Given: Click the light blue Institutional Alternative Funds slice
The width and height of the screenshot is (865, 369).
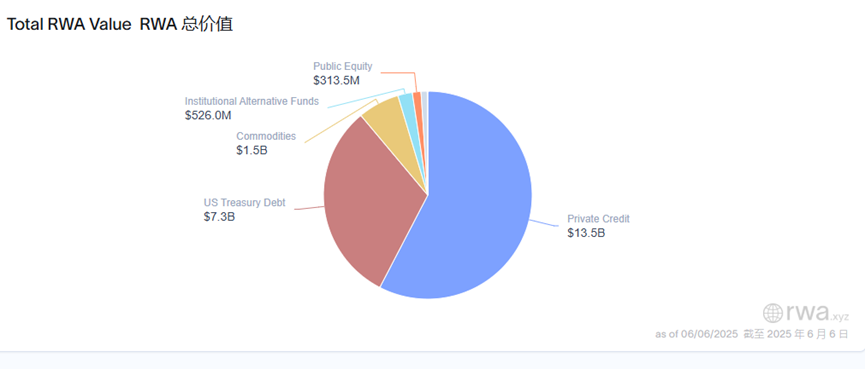Looking at the screenshot, I should pos(407,106).
